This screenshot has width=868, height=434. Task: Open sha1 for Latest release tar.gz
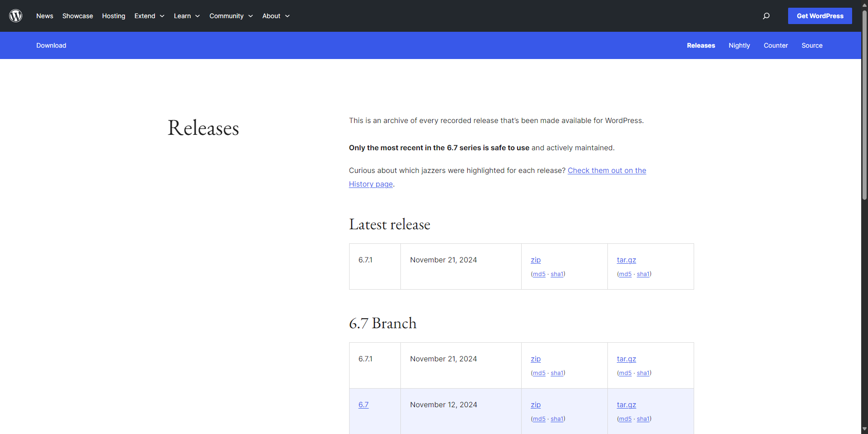[x=643, y=274]
